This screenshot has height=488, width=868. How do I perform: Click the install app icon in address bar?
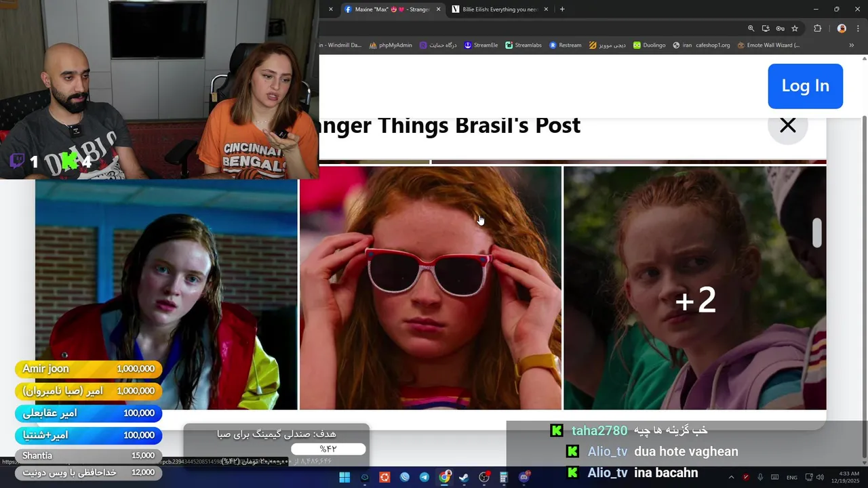click(766, 28)
